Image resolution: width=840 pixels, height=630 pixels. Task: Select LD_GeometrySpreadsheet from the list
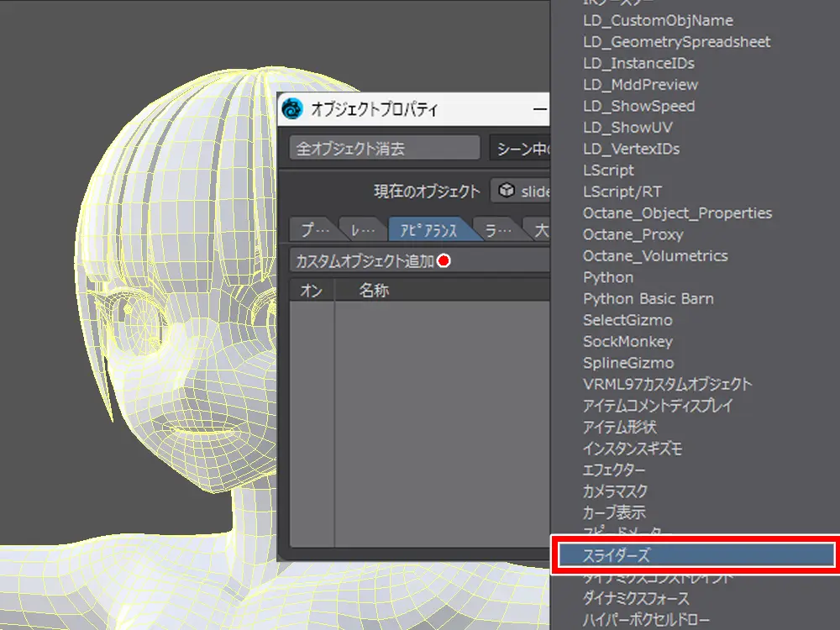coord(676,42)
